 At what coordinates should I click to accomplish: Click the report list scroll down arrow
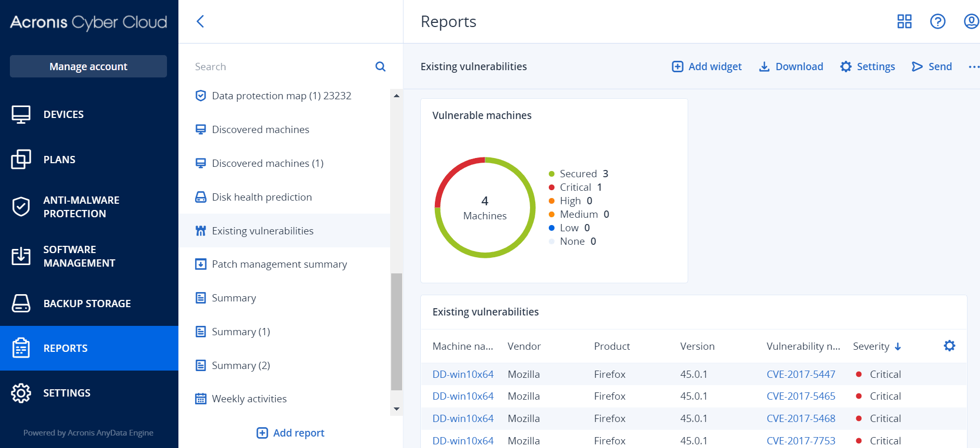396,409
